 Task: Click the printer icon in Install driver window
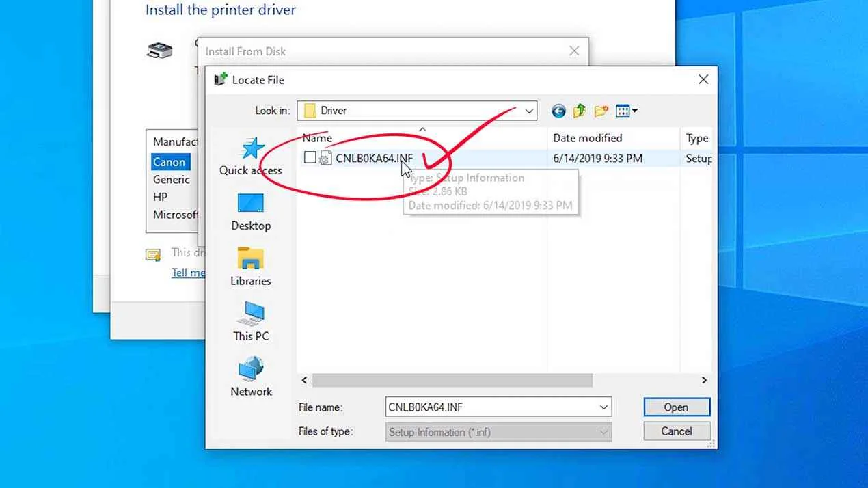[x=160, y=50]
